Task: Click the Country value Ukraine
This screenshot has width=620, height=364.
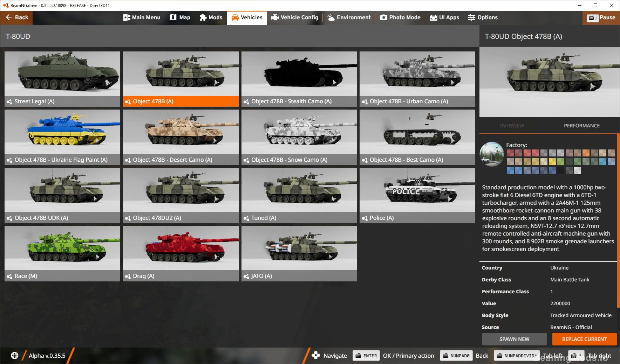Action: pos(559,268)
